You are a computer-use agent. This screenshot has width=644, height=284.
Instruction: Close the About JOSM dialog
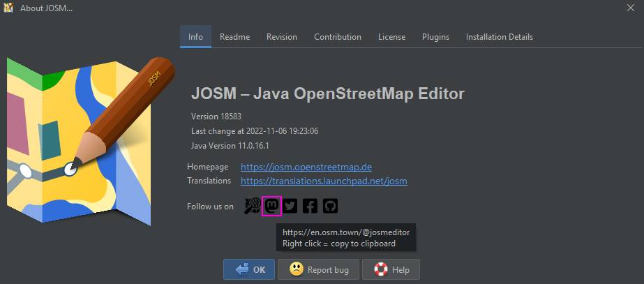[x=631, y=8]
